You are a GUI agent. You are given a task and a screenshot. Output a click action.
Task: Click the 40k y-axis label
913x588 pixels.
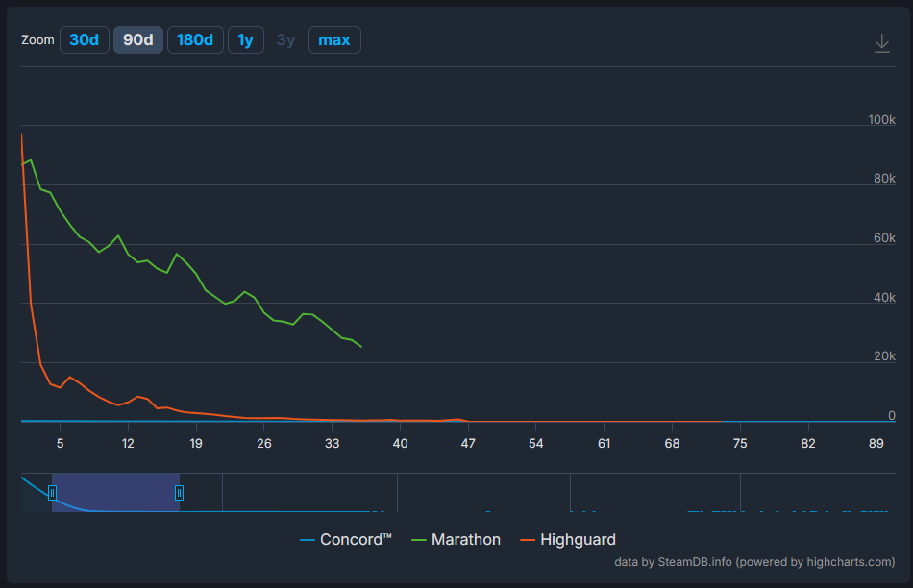[x=884, y=298]
